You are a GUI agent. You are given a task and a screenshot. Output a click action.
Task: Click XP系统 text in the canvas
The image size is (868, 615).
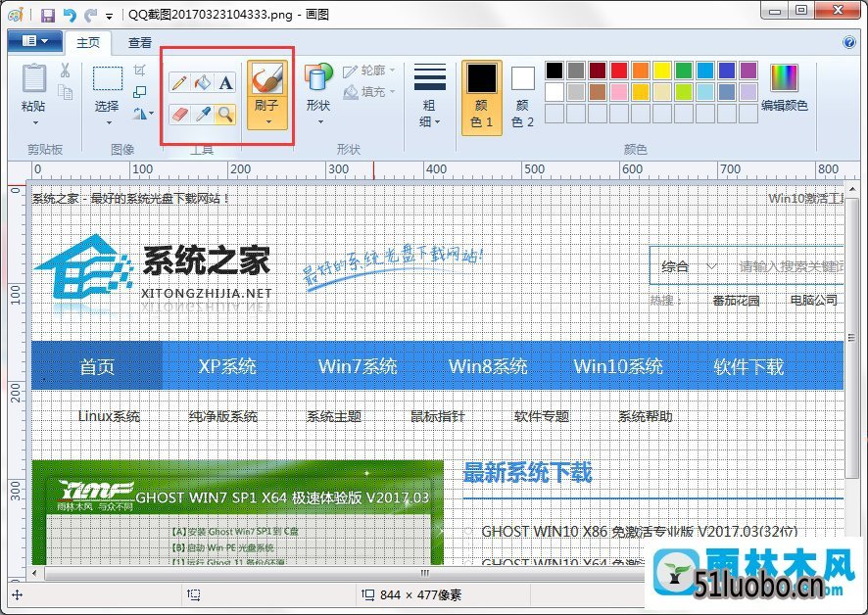(227, 366)
